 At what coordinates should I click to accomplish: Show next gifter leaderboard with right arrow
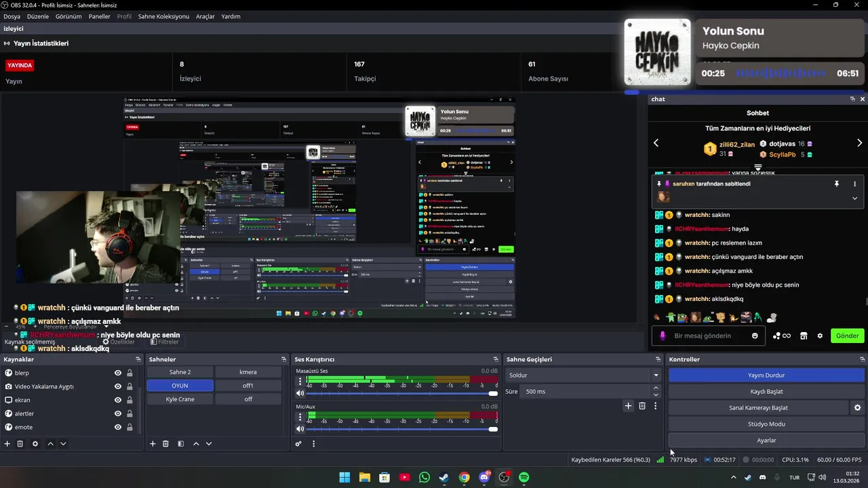click(859, 143)
